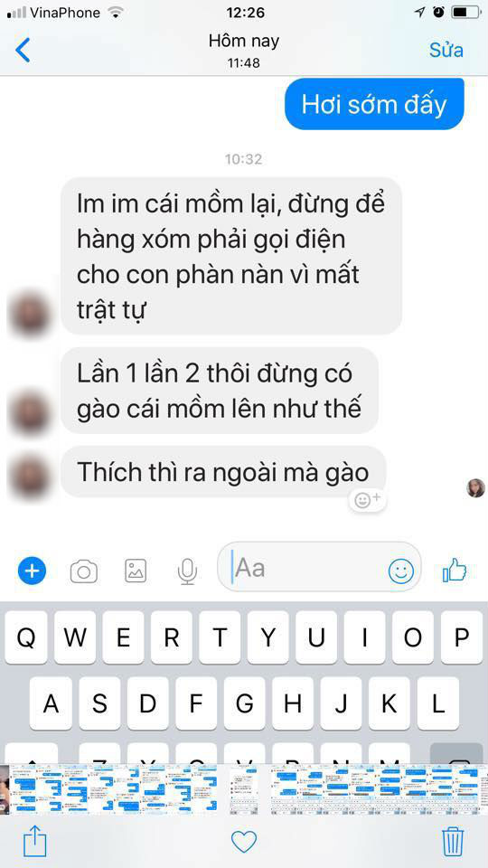Tap the Q key on keyboard

point(26,637)
